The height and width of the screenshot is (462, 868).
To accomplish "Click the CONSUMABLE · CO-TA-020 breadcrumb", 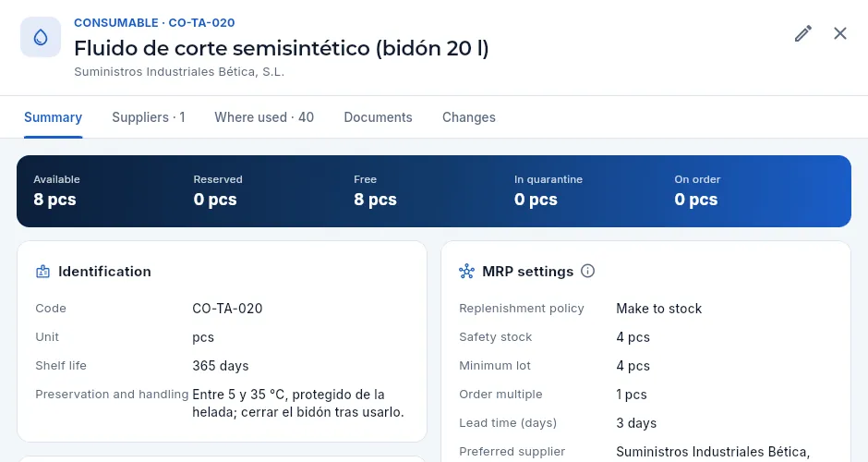I will click(154, 23).
